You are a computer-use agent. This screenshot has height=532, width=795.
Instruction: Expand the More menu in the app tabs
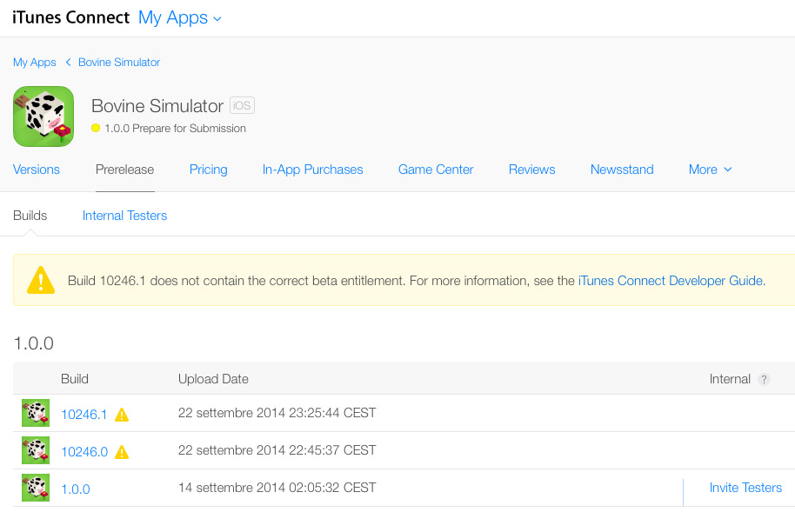coord(710,170)
